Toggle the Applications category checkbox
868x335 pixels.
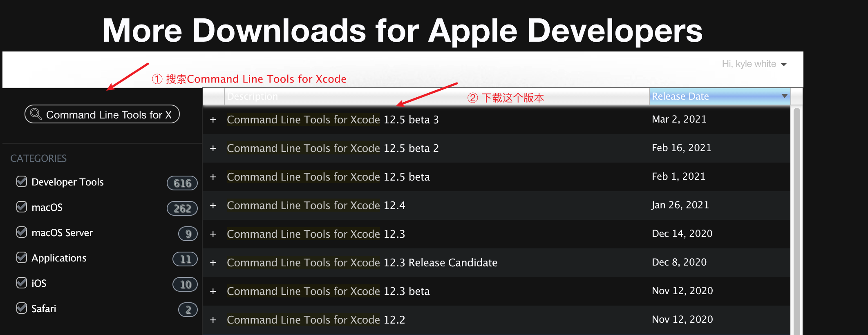coord(22,257)
